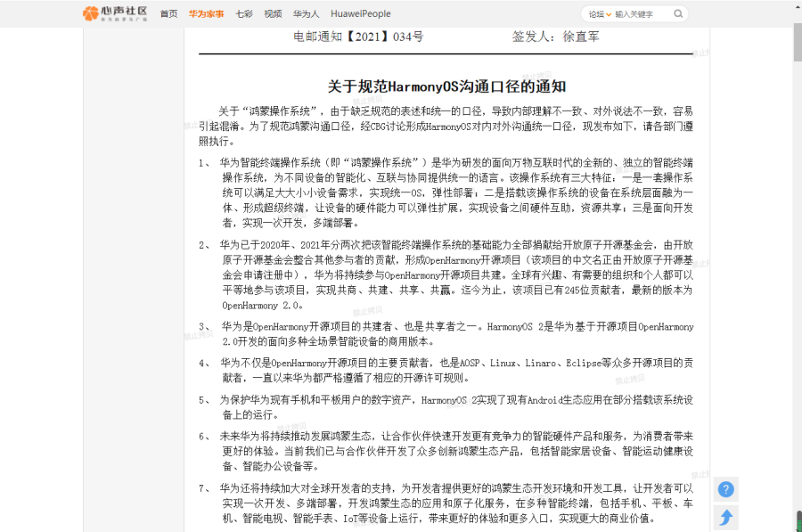This screenshot has width=802, height=532.
Task: Go to the 首页 home page
Action: (x=168, y=14)
